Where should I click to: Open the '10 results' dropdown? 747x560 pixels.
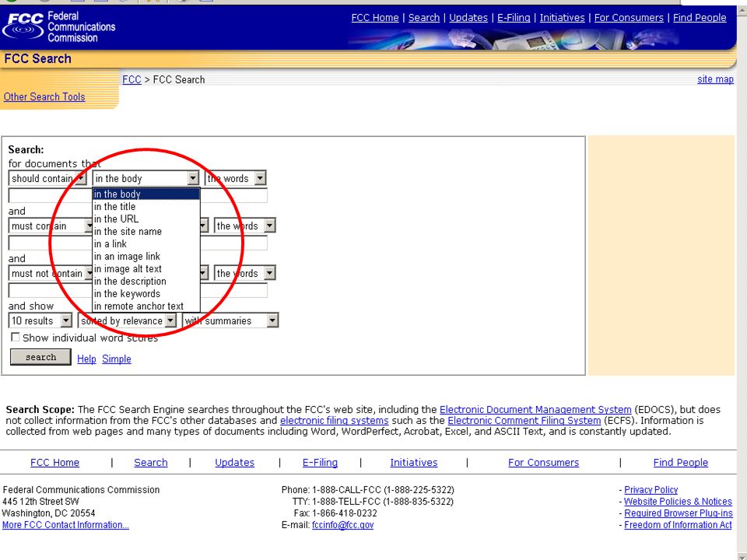click(x=40, y=320)
